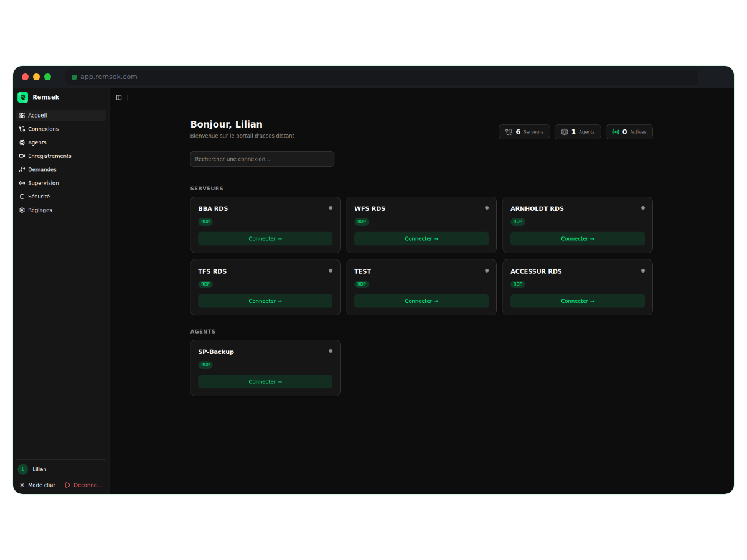747x560 pixels.
Task: Click Déconnecter to log out
Action: (83, 485)
